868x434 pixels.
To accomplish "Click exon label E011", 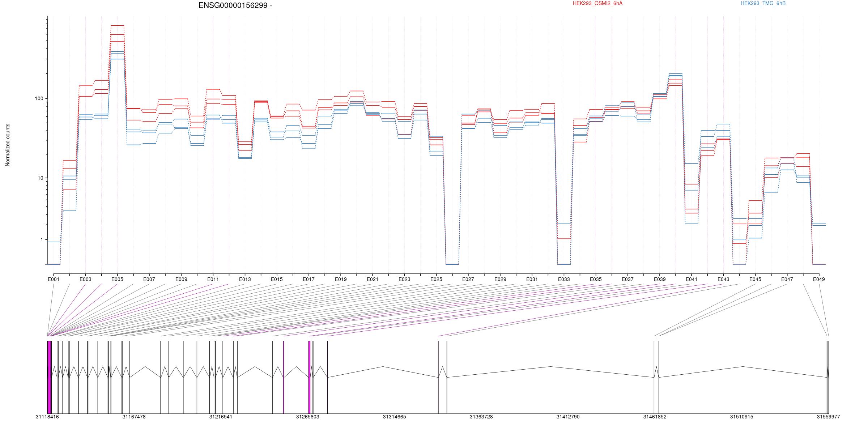I will coord(213,279).
